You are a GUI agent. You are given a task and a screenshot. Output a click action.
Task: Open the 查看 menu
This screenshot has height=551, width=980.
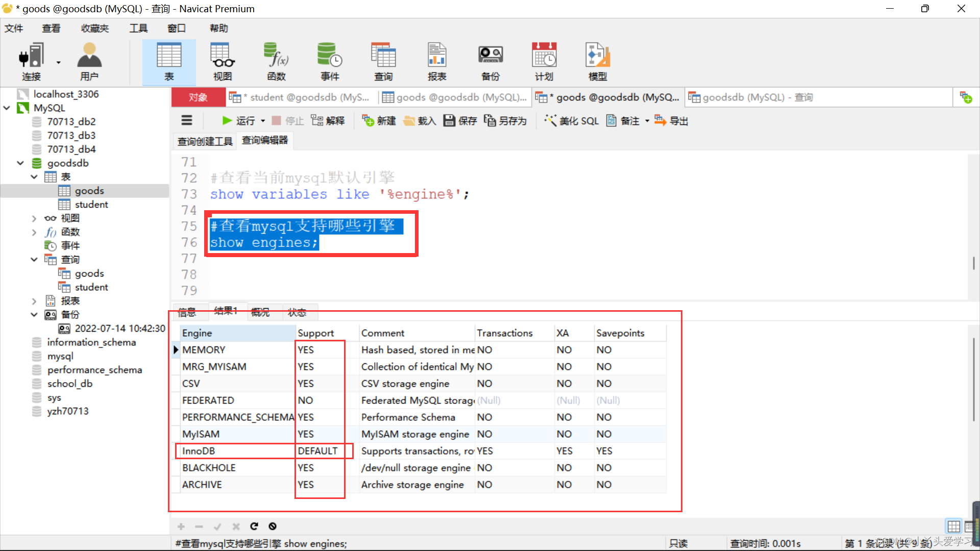[x=51, y=28]
